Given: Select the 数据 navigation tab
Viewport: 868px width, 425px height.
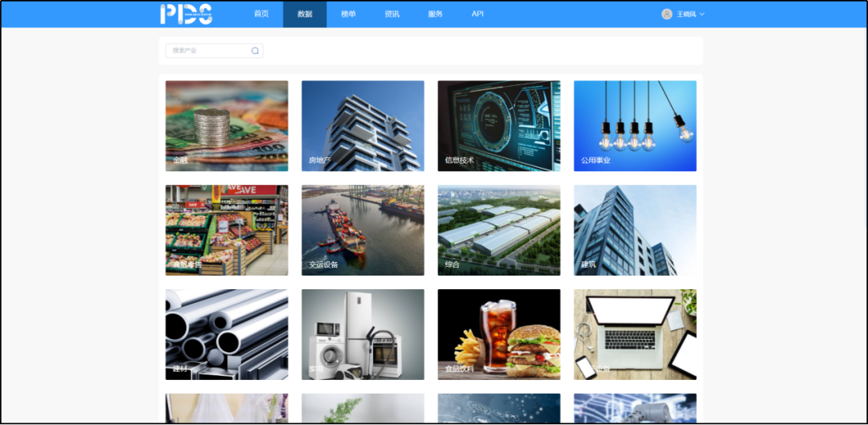Looking at the screenshot, I should tap(305, 14).
